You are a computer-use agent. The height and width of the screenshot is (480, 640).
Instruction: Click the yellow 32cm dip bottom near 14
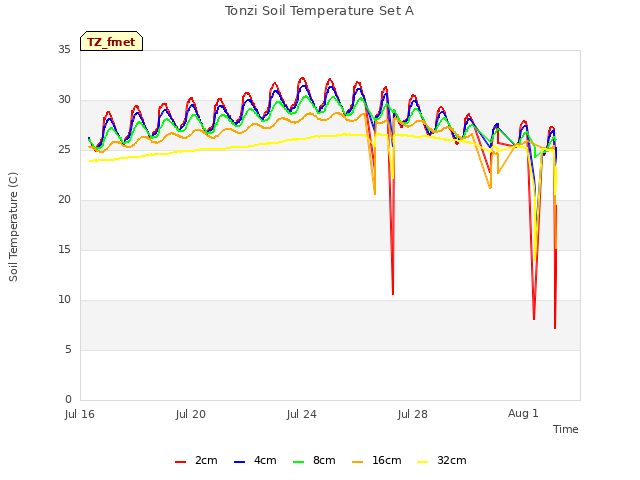(535, 260)
